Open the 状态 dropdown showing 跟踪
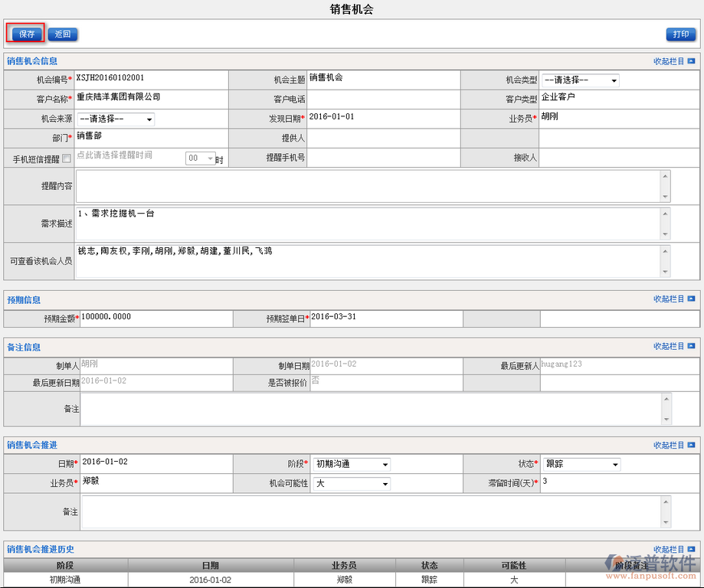The width and height of the screenshot is (704, 588). 581,464
